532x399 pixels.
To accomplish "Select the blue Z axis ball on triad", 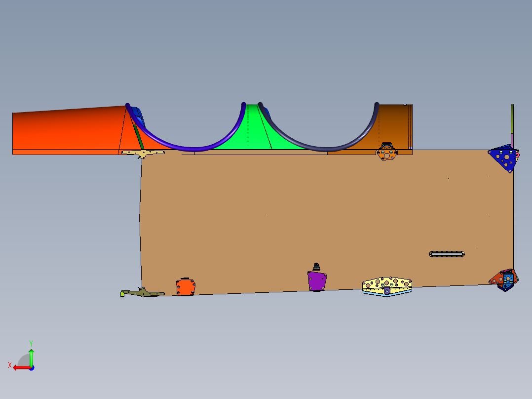I will pos(32,368).
